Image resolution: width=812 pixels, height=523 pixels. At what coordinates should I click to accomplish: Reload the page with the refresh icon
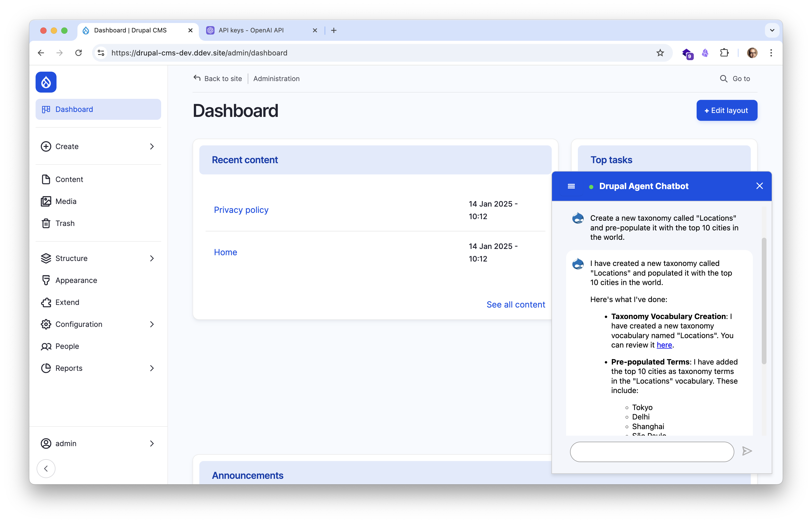pyautogui.click(x=78, y=53)
